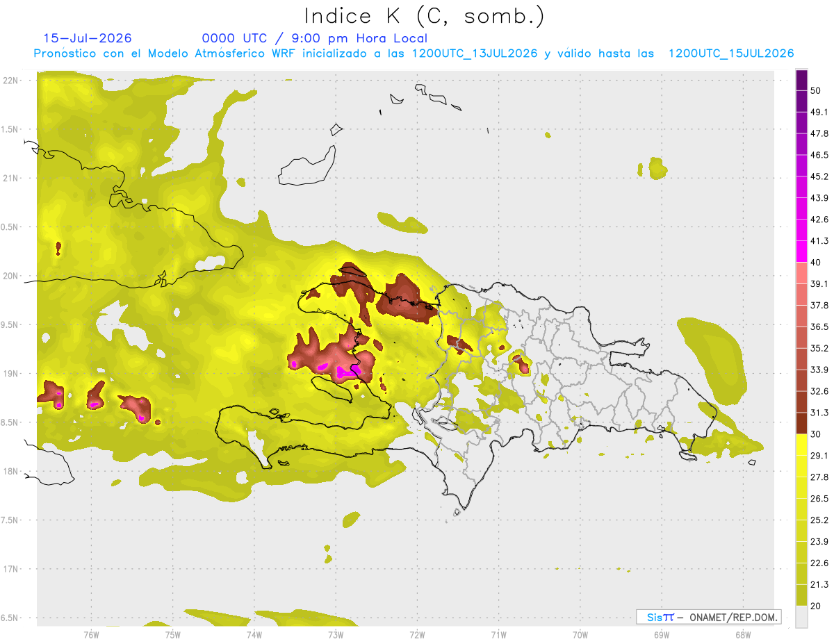Click the title "Indice K (C, somb.)"

point(424,17)
